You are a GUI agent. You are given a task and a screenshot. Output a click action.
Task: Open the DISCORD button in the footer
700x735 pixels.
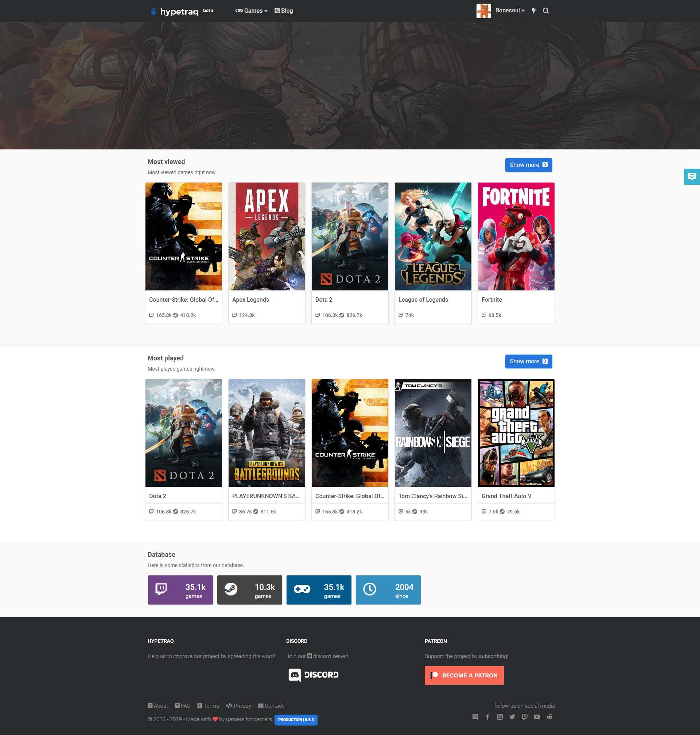(313, 675)
